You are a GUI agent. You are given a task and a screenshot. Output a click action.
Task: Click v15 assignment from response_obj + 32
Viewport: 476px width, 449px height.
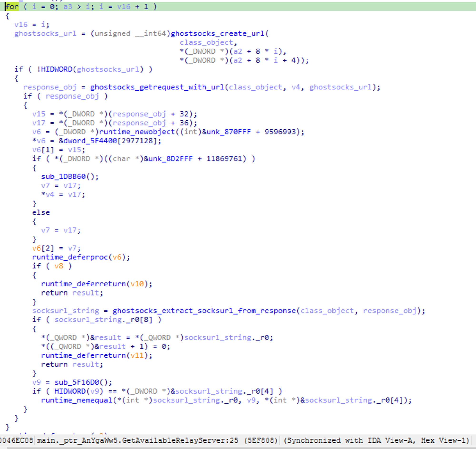pyautogui.click(x=114, y=114)
